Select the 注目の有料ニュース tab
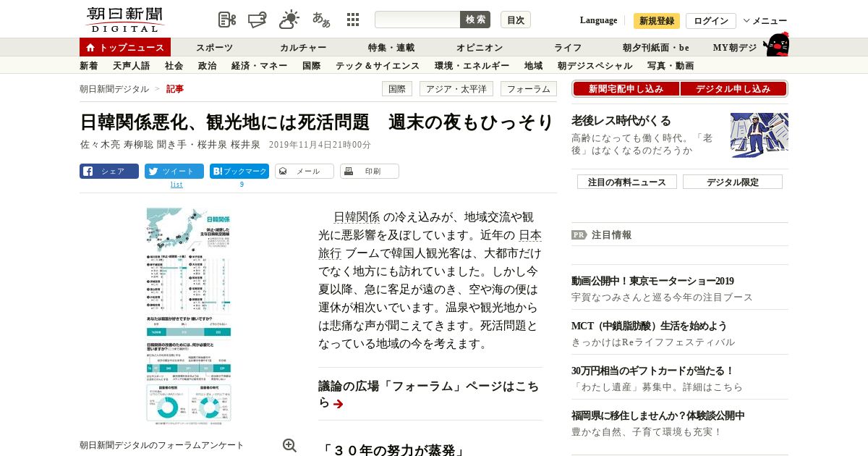This screenshot has width=868, height=456. tap(627, 182)
